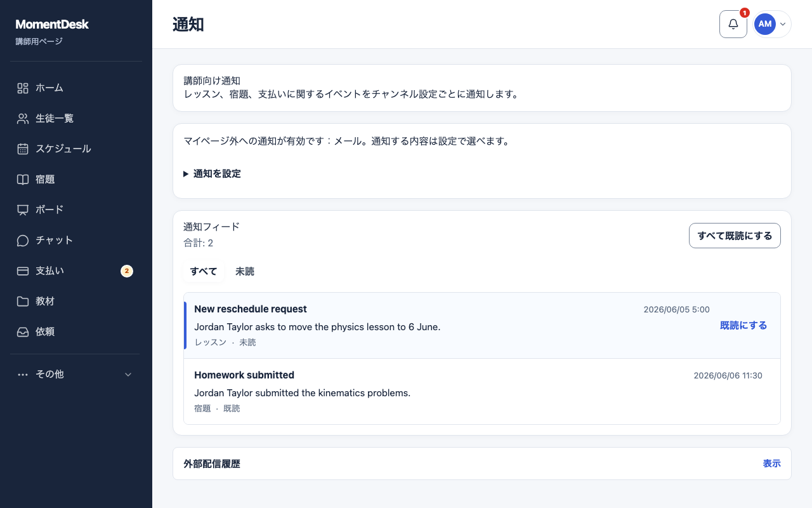Click the physics lesson message text
This screenshot has height=508, width=812.
[317, 327]
